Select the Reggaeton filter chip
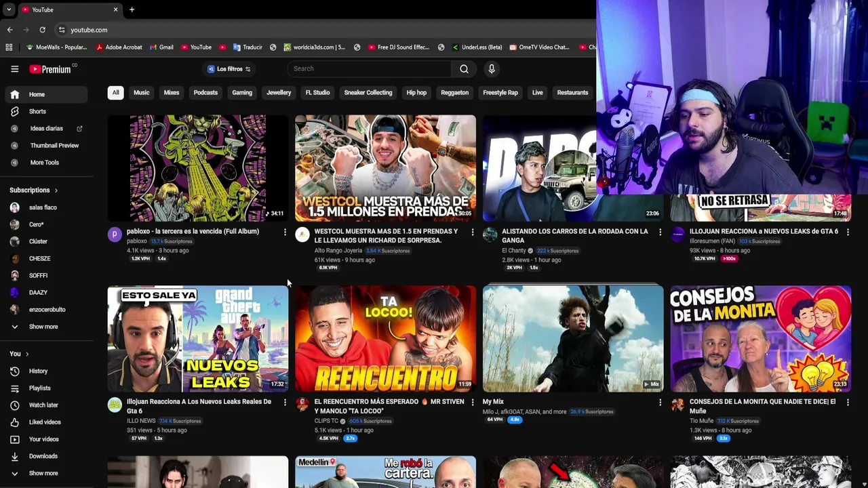 (454, 93)
